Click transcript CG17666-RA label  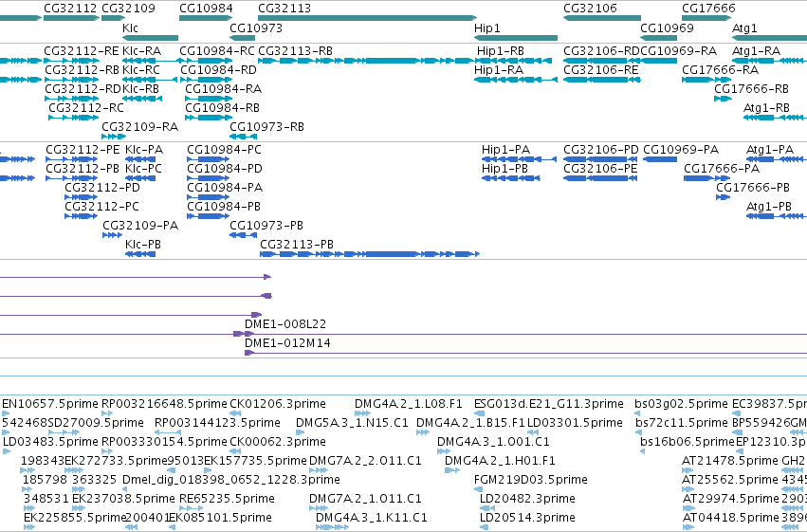[720, 70]
